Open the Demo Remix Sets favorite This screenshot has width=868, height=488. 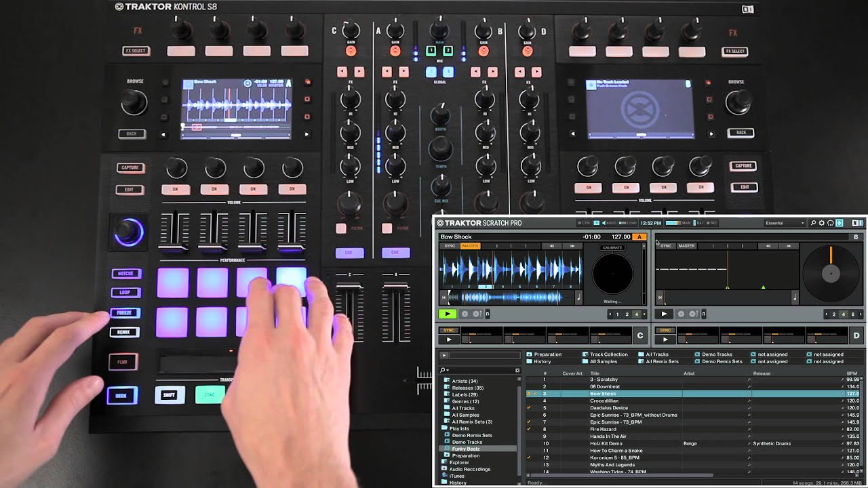(718, 361)
